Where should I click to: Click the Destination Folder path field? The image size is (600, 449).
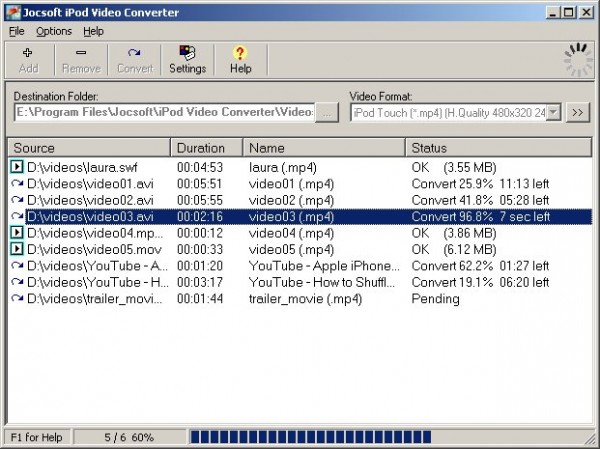(x=165, y=112)
